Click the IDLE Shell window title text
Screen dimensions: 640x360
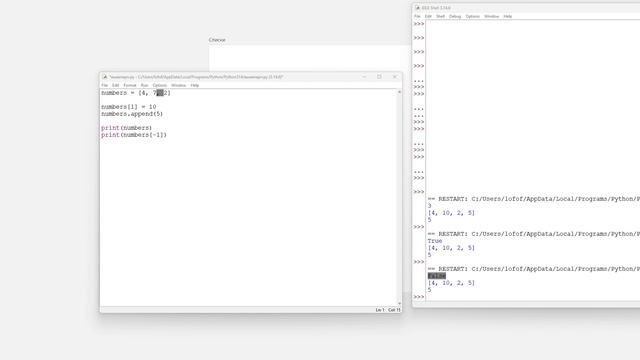tap(436, 8)
